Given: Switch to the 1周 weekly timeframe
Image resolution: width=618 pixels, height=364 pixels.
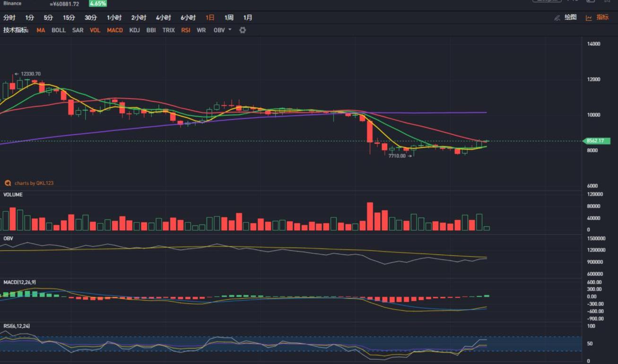Looking at the screenshot, I should (x=229, y=18).
